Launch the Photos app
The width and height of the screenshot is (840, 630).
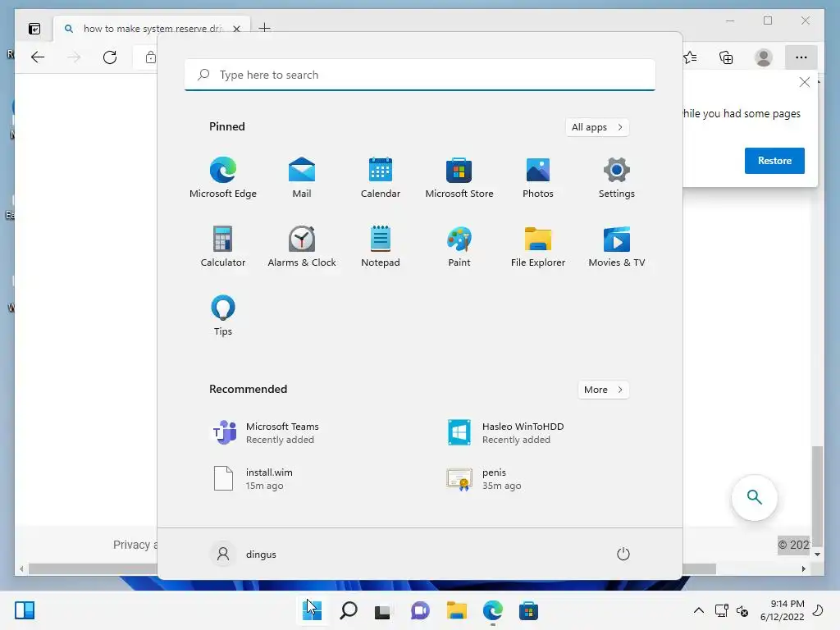click(x=538, y=178)
